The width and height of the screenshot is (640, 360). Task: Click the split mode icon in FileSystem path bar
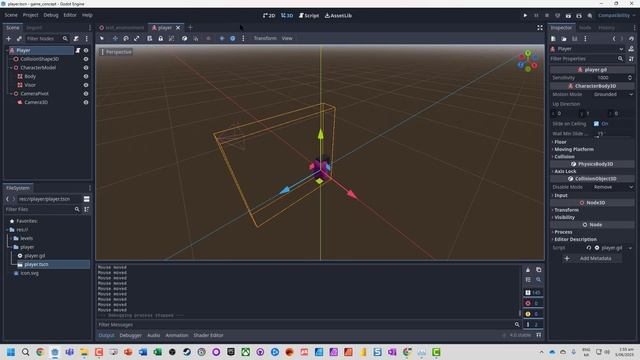point(87,199)
